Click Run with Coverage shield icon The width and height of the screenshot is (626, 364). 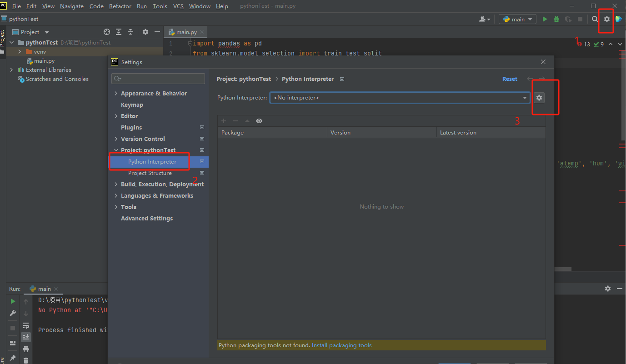[568, 19]
